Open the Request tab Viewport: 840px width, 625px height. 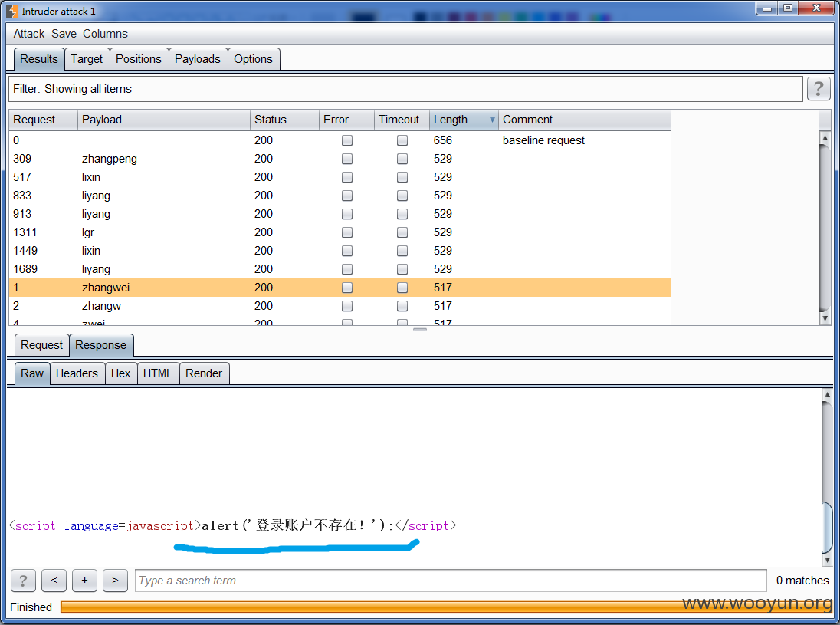click(x=42, y=345)
